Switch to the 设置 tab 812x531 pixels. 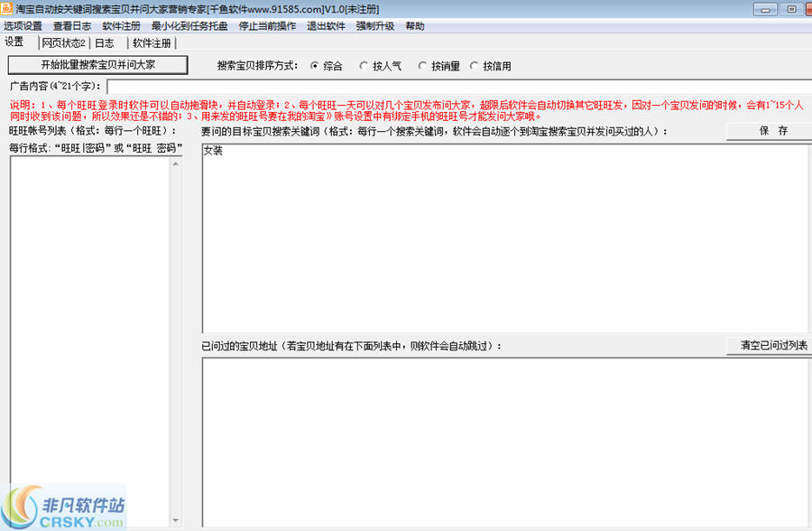(14, 42)
